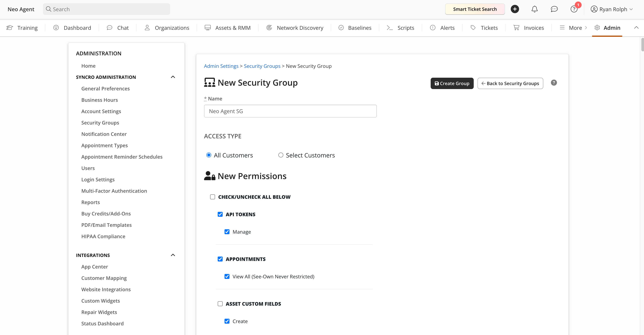Check the Asset Custom Fields checkbox
644x335 pixels.
click(x=220, y=304)
